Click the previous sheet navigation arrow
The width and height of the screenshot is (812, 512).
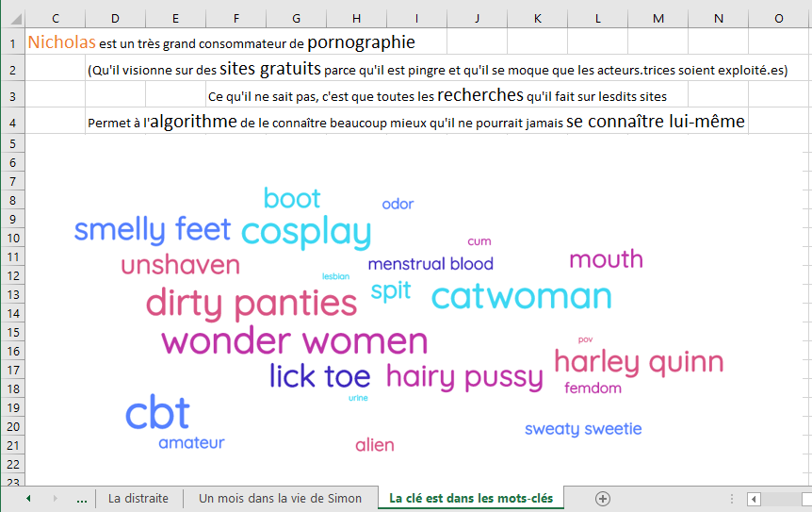click(x=28, y=498)
